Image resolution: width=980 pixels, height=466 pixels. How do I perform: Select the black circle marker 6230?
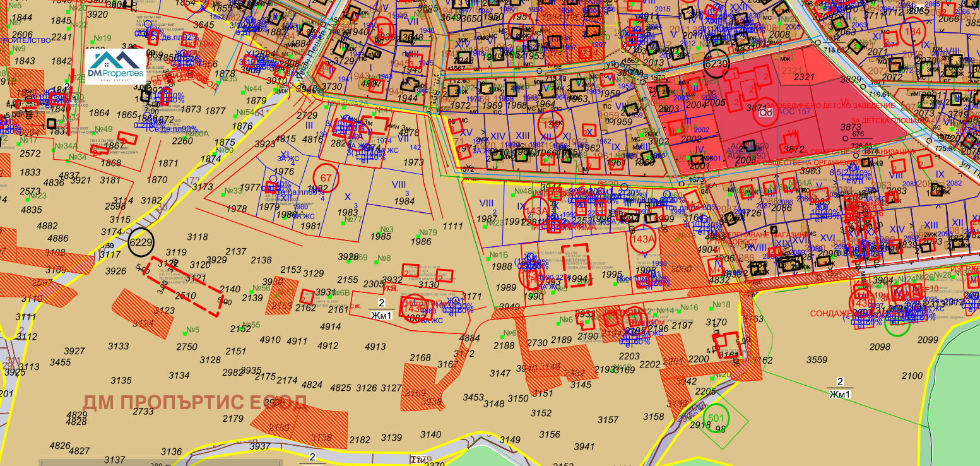click(x=716, y=64)
